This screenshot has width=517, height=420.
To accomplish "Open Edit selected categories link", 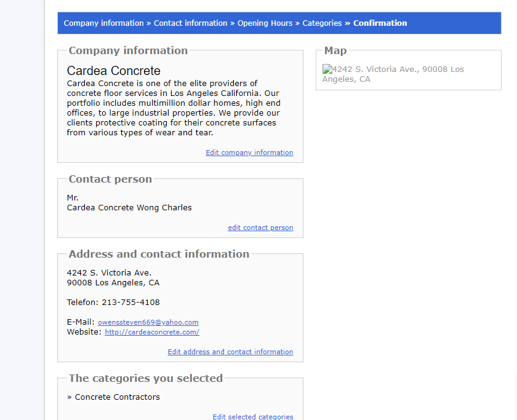I will pyautogui.click(x=253, y=416).
